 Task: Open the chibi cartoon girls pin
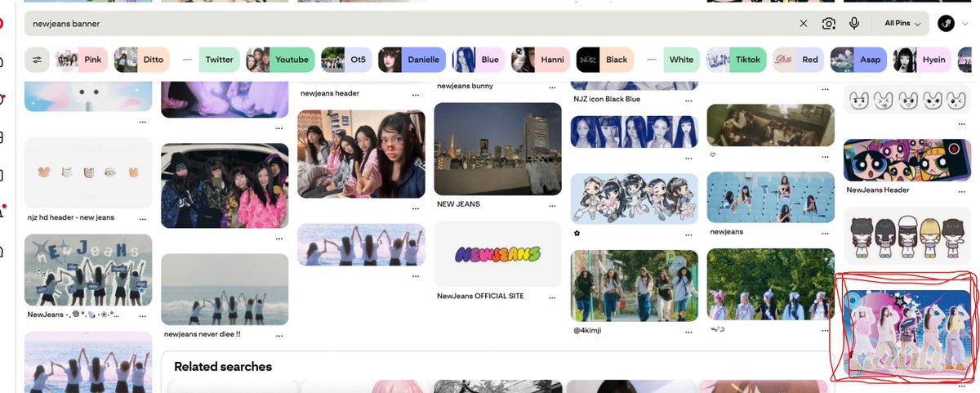click(635, 199)
